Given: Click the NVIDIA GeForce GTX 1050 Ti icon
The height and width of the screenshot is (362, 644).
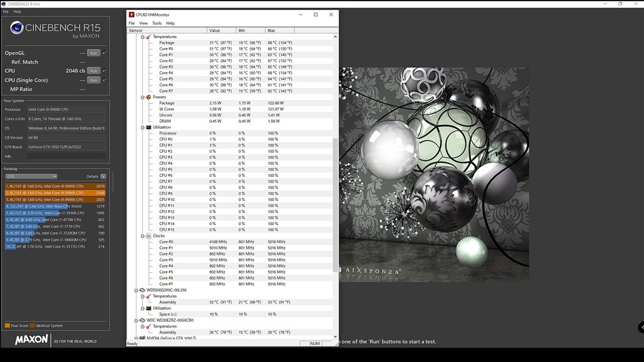Looking at the screenshot, I should [142, 337].
